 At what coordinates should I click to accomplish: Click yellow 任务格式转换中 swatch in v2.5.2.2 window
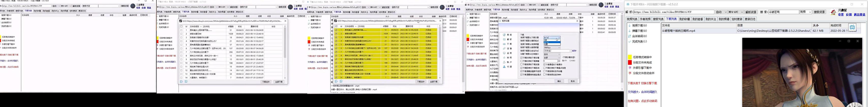click(x=629, y=57)
